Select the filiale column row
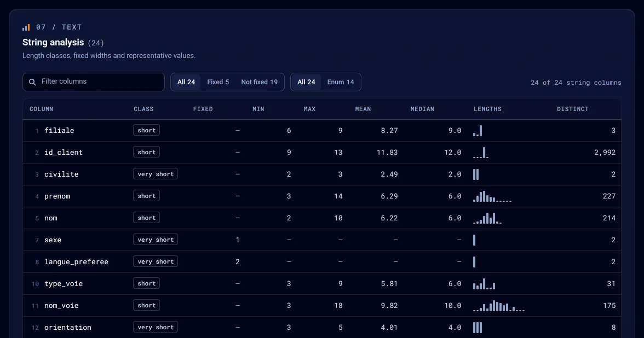The height and width of the screenshot is (338, 644). (322, 130)
